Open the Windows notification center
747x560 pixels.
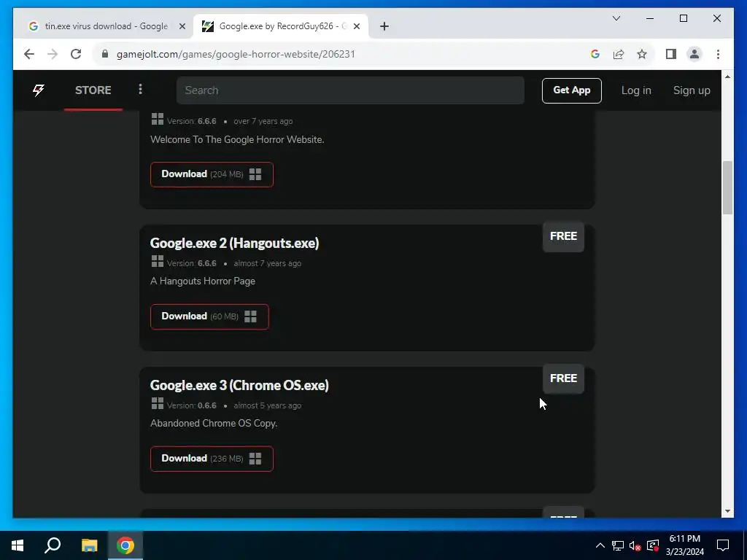[x=723, y=545]
